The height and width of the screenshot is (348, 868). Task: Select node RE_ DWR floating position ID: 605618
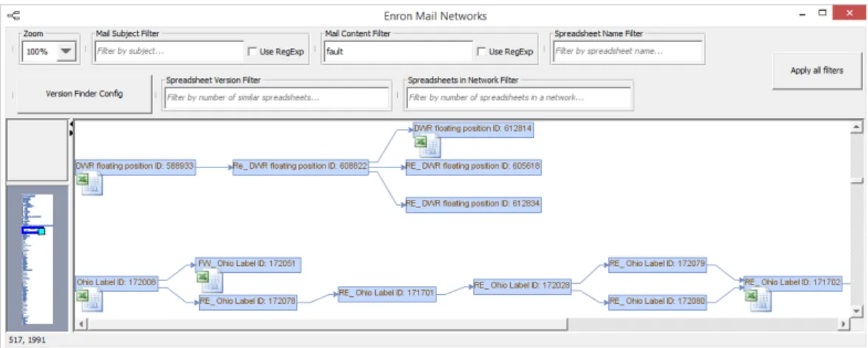(473, 167)
